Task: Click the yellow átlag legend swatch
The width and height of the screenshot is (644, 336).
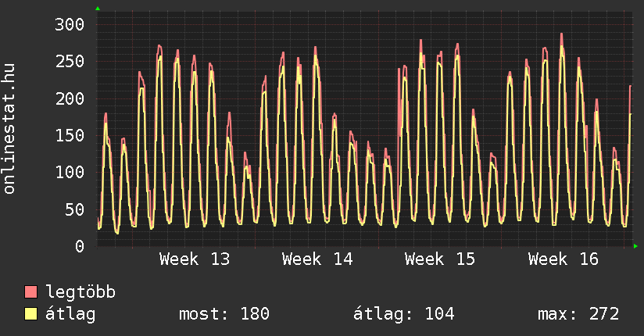Action: [31, 314]
